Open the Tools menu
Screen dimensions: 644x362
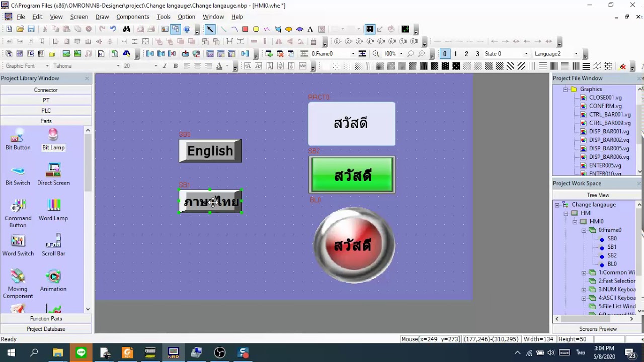click(x=164, y=17)
